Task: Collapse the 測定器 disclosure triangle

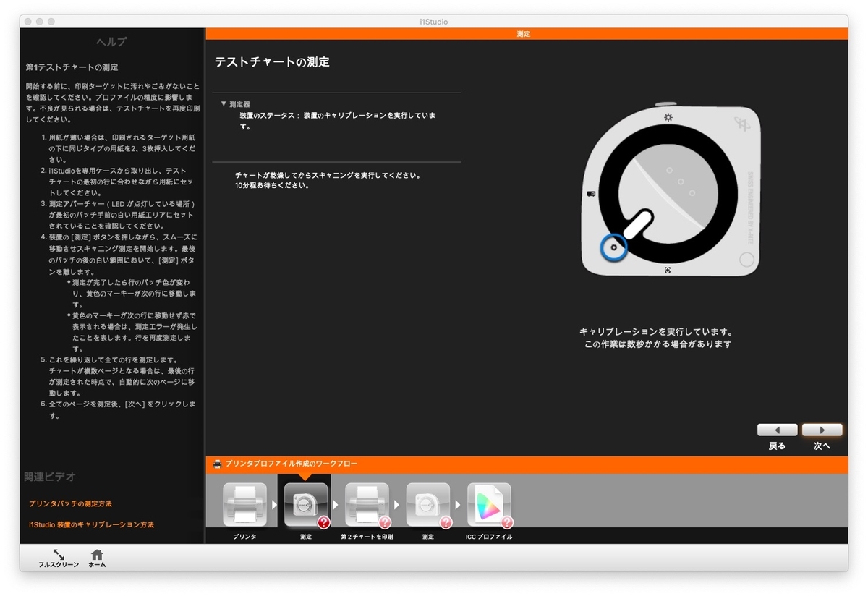Action: (x=224, y=104)
